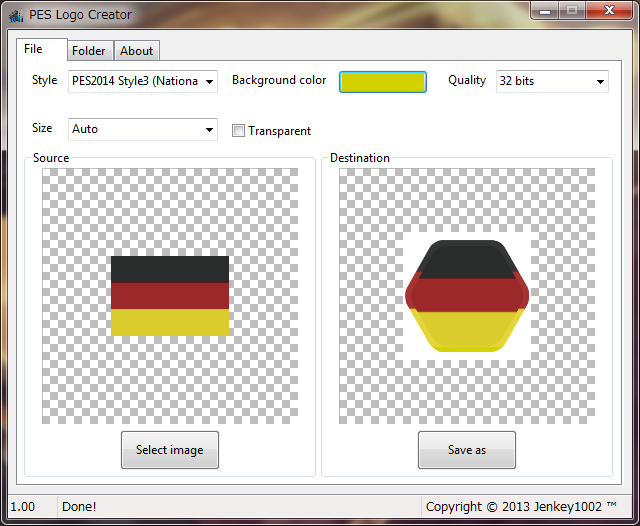Click the PES Logo Creator title bar icon

tap(16, 16)
